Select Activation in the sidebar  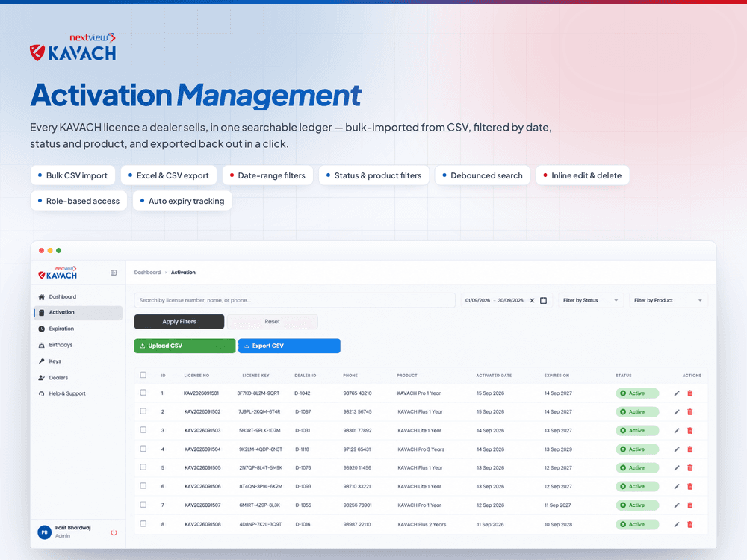78,312
